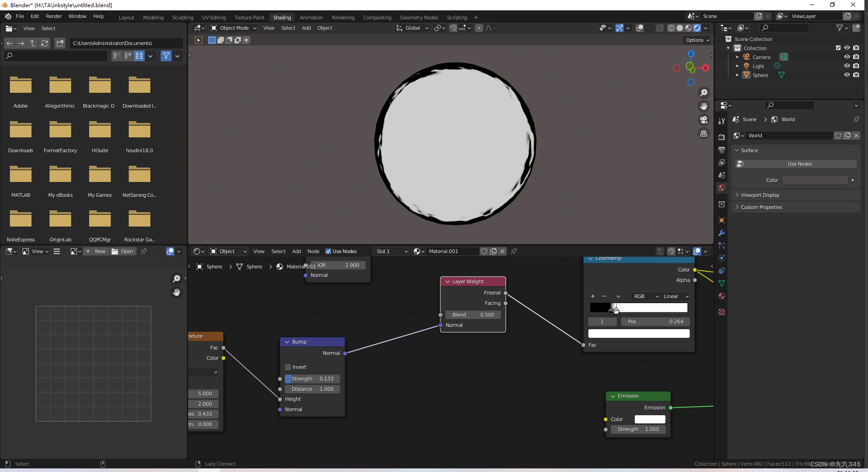This screenshot has height=472, width=868.
Task: Toggle Invert checkbox on Bump node
Action: click(x=288, y=367)
